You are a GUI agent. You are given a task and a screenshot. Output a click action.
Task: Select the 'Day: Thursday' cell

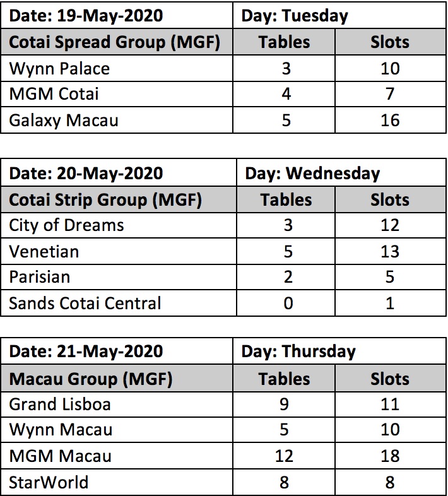point(339,351)
